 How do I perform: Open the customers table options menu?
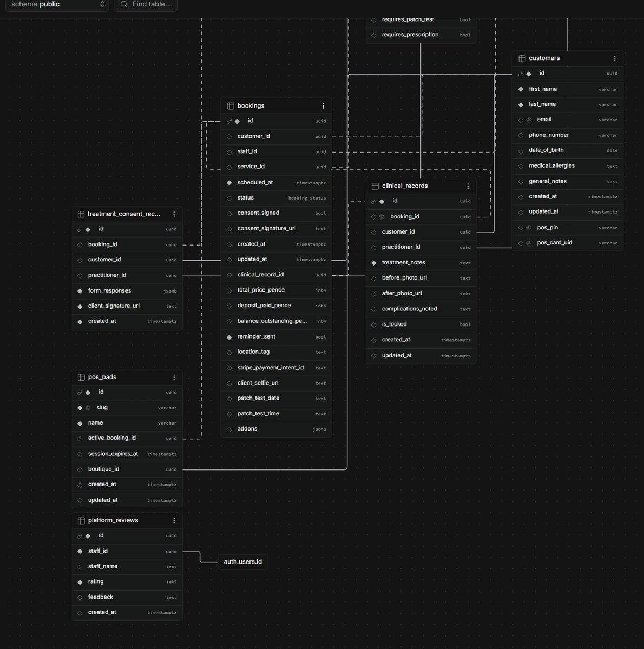[x=615, y=58]
